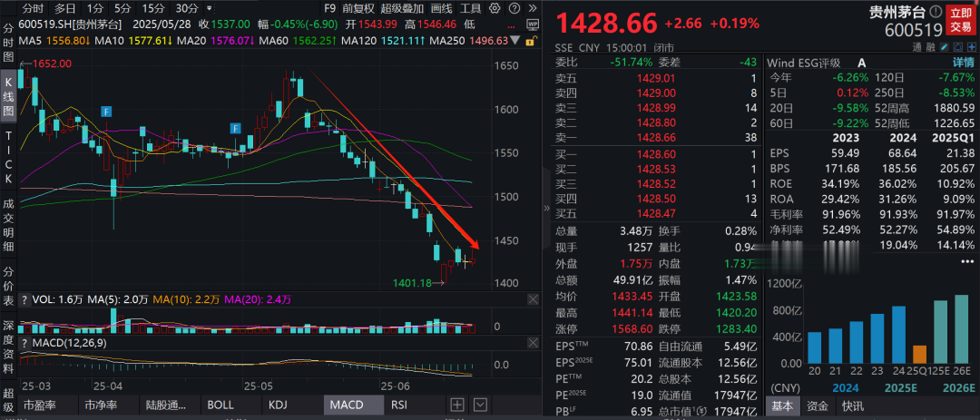Select the 15分 period

(153, 9)
